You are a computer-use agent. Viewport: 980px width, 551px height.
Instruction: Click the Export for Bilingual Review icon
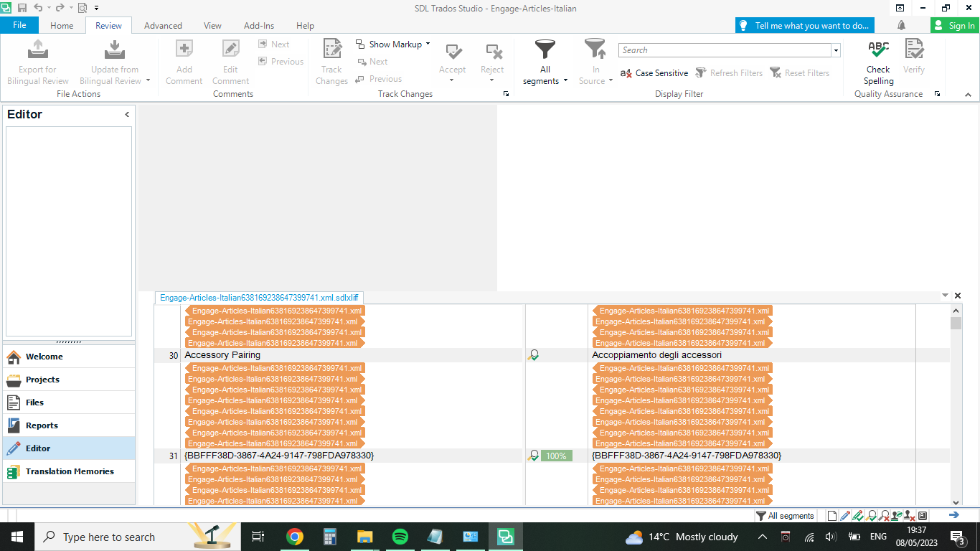(37, 50)
